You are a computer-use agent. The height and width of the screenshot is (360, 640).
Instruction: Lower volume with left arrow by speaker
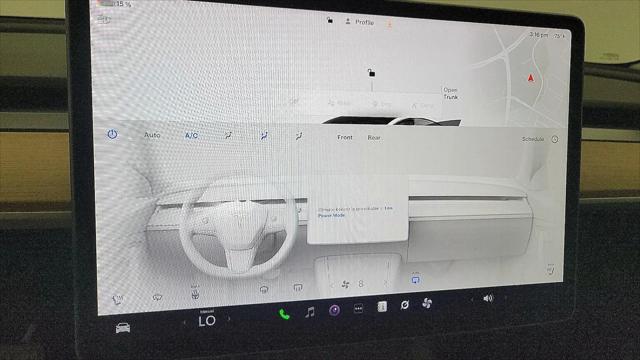pyautogui.click(x=472, y=300)
